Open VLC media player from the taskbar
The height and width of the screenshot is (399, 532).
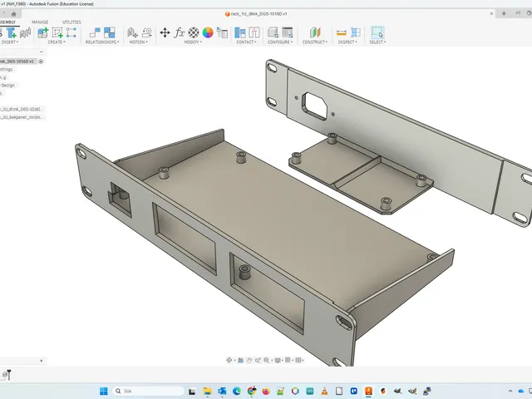(324, 392)
